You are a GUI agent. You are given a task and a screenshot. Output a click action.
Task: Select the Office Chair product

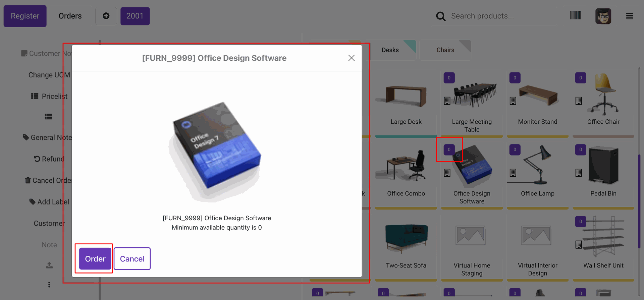pos(603,103)
